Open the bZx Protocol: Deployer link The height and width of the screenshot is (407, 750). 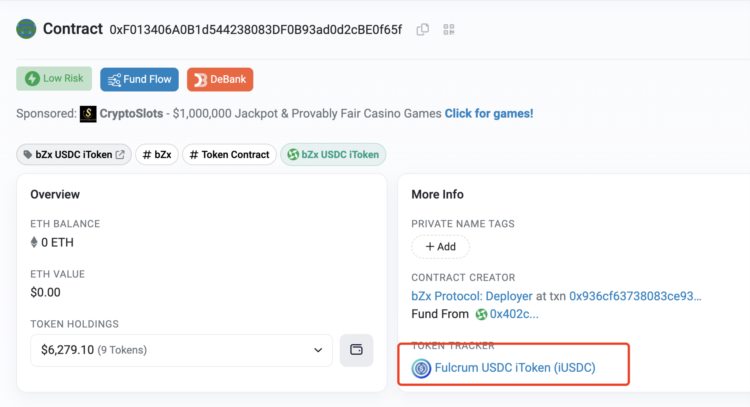coord(471,296)
